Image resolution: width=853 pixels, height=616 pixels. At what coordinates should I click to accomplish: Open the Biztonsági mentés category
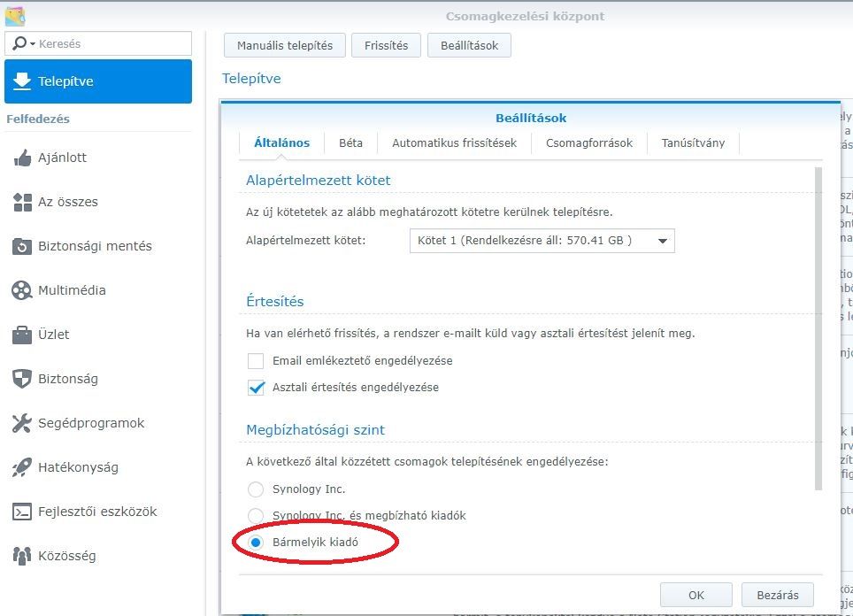(x=98, y=247)
